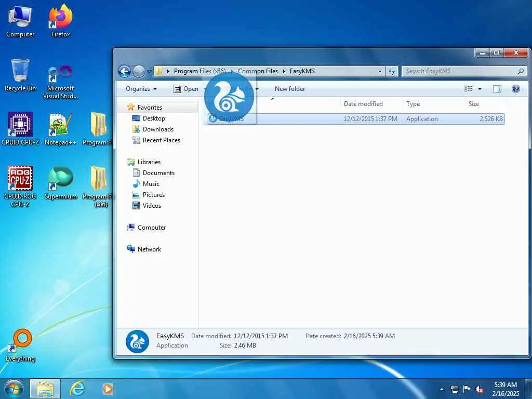Click the change view icon
The image size is (532, 399).
click(x=469, y=89)
